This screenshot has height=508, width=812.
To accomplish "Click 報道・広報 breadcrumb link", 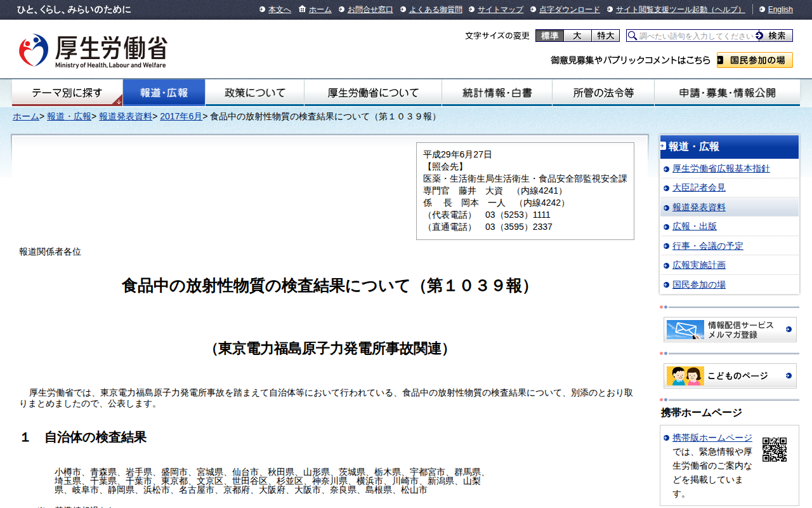I will click(x=69, y=117).
